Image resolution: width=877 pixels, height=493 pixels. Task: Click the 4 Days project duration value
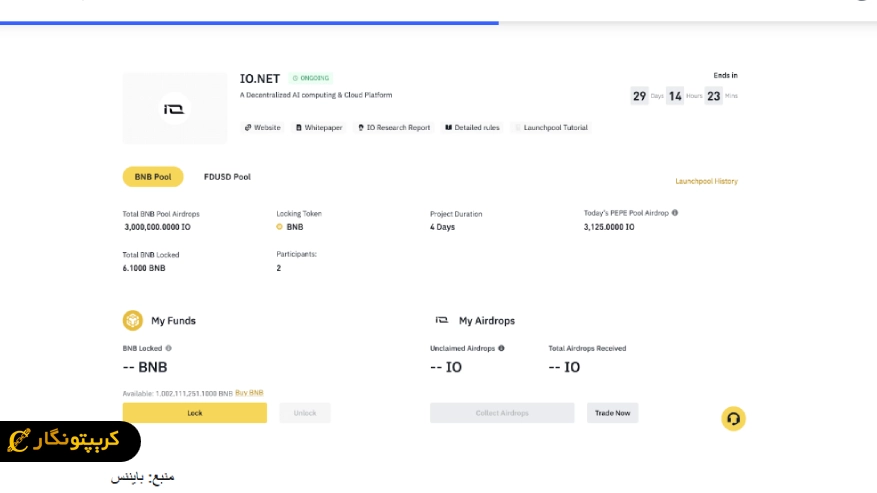(x=442, y=227)
